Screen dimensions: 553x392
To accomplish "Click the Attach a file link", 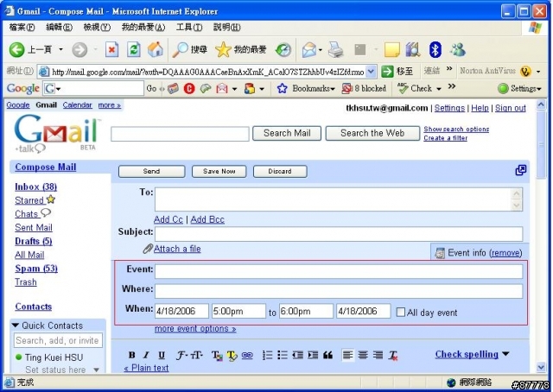I will point(177,249).
